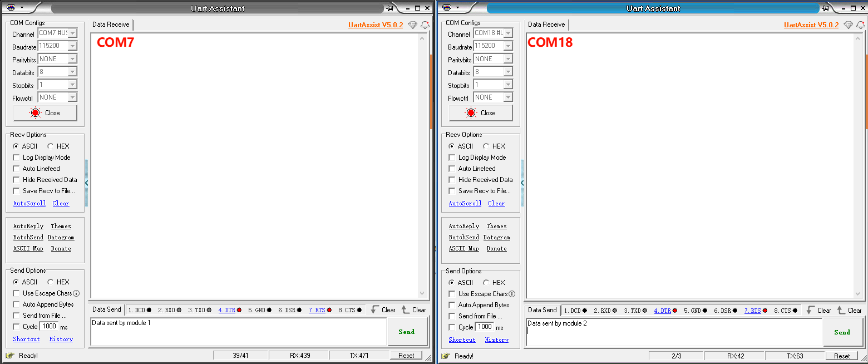This screenshot has width=868, height=364.
Task: Click the green Send button in COM7 window
Action: [x=407, y=332]
